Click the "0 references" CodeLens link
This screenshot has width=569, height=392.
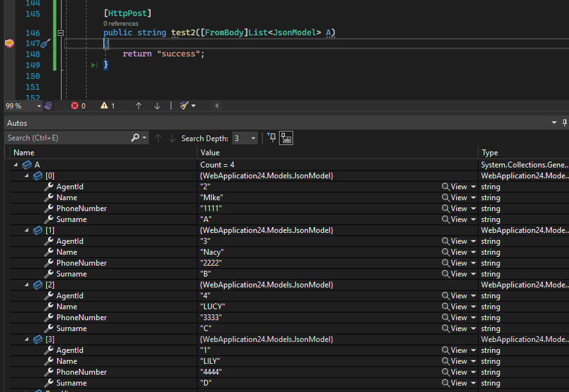(121, 24)
